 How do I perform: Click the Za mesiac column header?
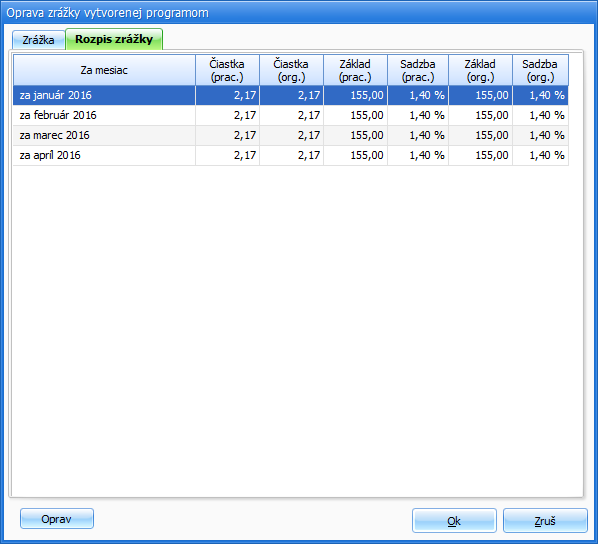[104, 70]
